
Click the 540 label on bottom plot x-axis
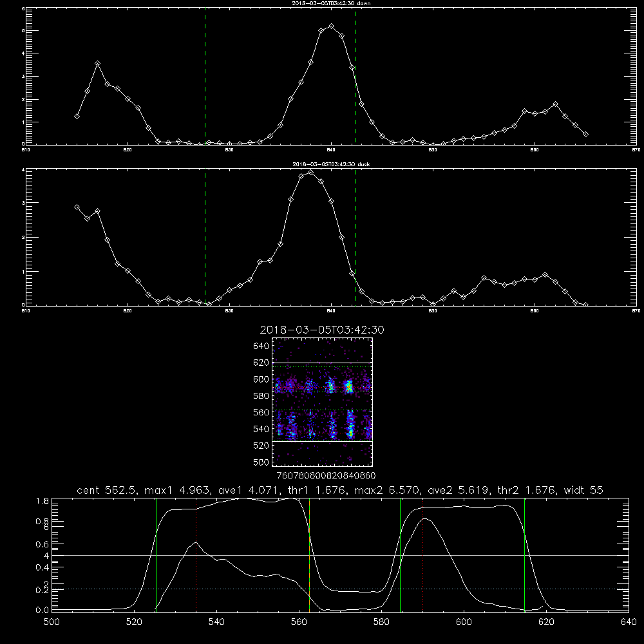tap(216, 622)
